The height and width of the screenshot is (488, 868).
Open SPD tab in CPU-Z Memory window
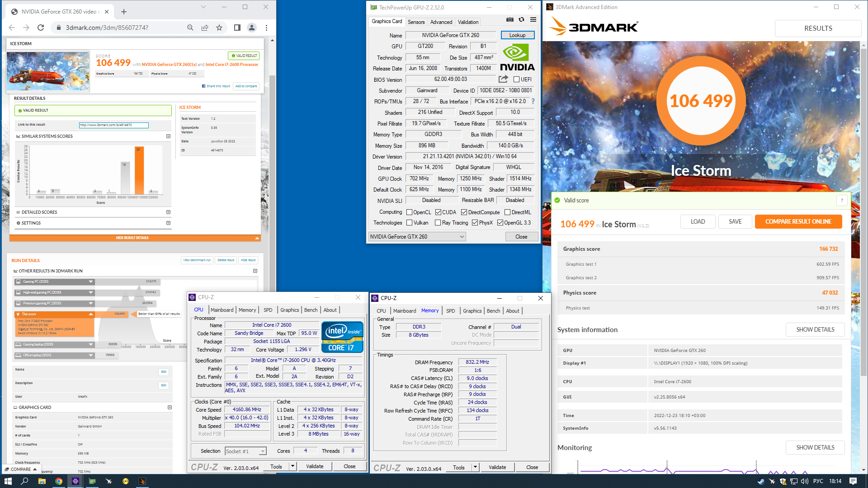click(x=451, y=311)
